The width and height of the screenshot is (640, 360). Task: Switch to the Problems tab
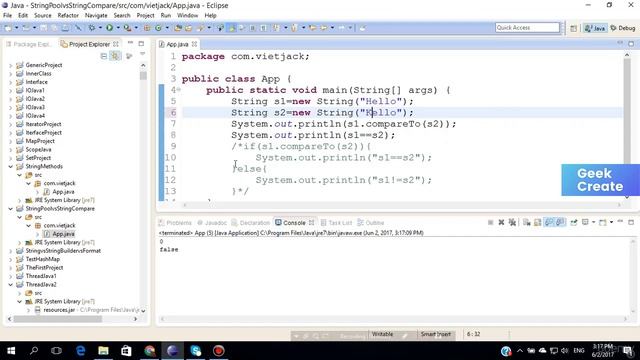pos(175,222)
